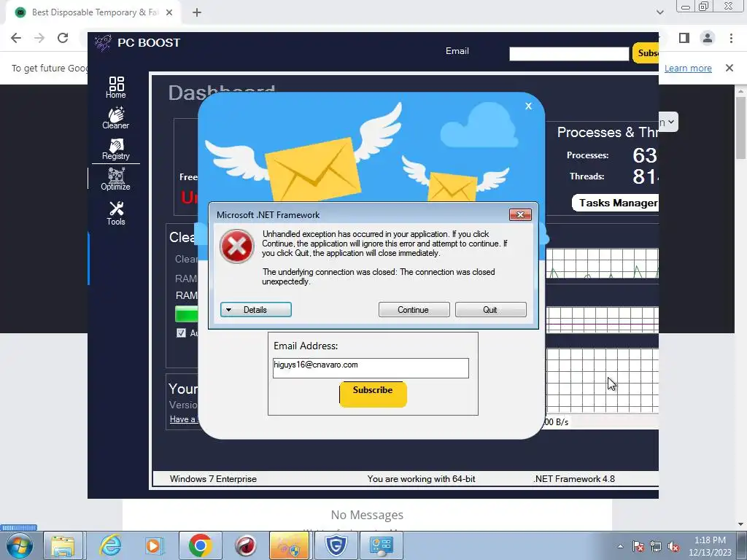Go back in the Chrome browser
Viewport: 747px width, 560px height.
pyautogui.click(x=16, y=38)
